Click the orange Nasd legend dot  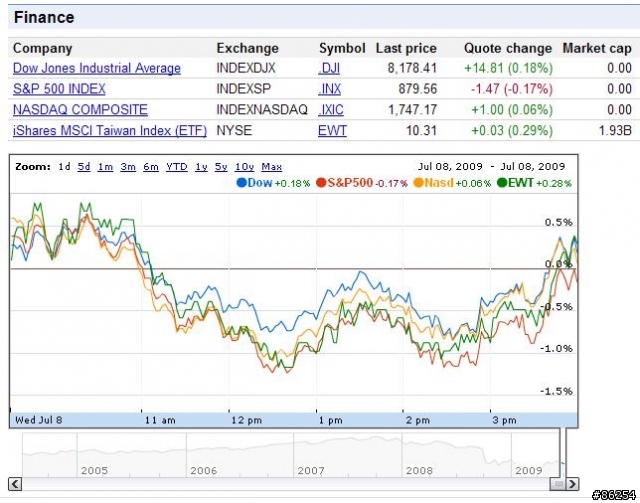(x=418, y=183)
